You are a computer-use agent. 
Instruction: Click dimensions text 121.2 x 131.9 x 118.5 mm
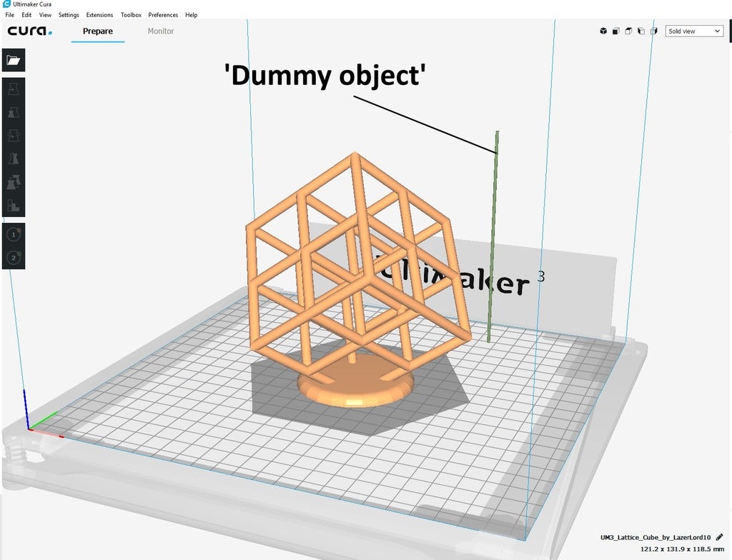[x=682, y=549]
